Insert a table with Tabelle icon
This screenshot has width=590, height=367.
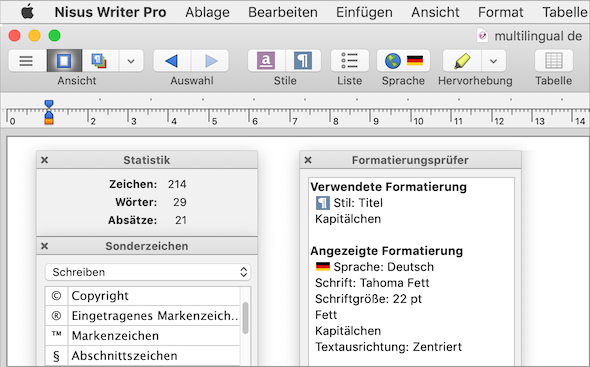tap(554, 61)
